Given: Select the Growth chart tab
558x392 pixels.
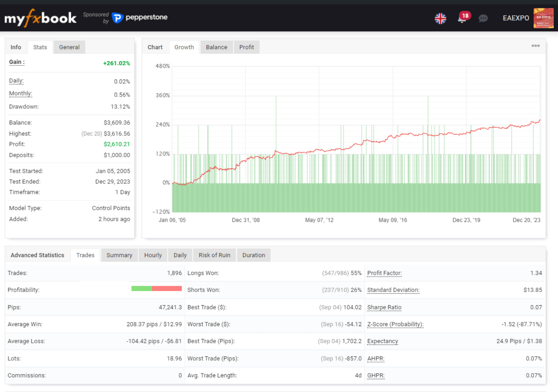Looking at the screenshot, I should (184, 47).
